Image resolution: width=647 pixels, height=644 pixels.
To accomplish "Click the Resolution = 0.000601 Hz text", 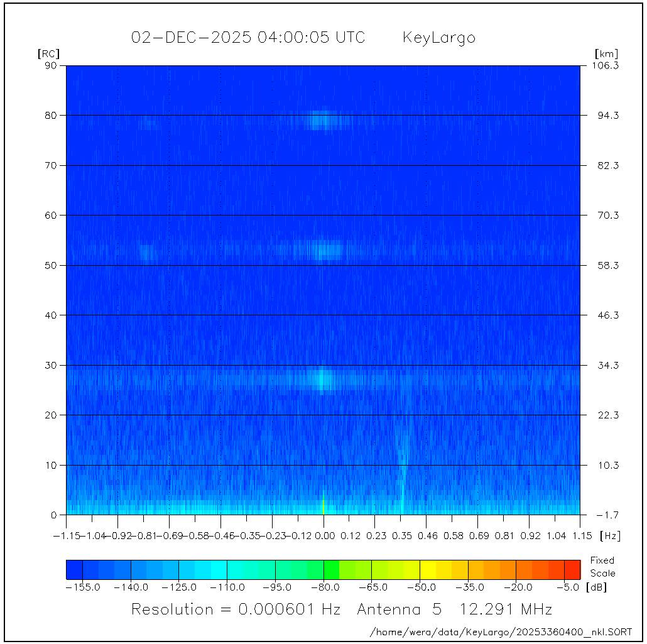I will (236, 609).
